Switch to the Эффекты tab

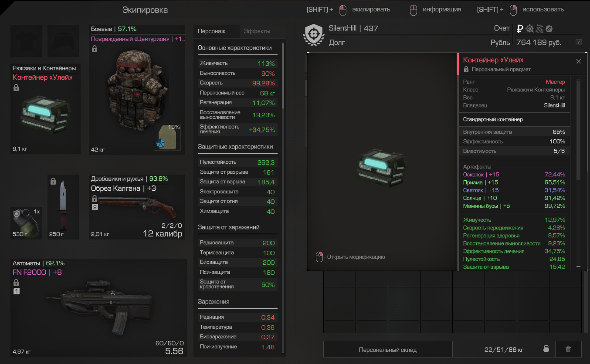pos(257,31)
